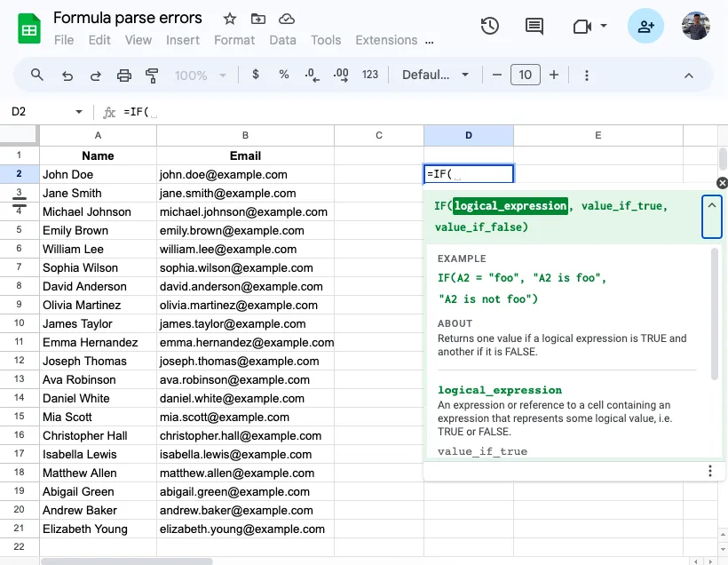The image size is (728, 565).
Task: Open the comments panel icon
Action: (534, 26)
